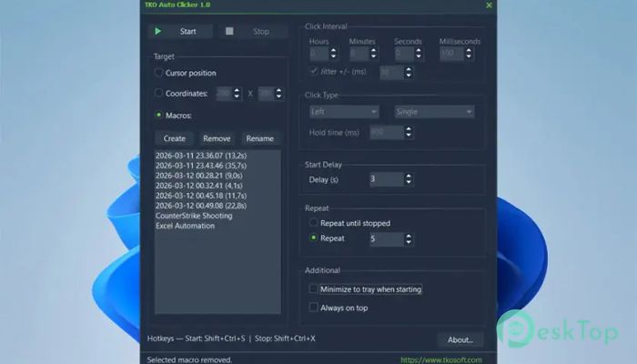Adjust the Y coordinate stepper arrows
This screenshot has height=364, width=637.
[278, 94]
